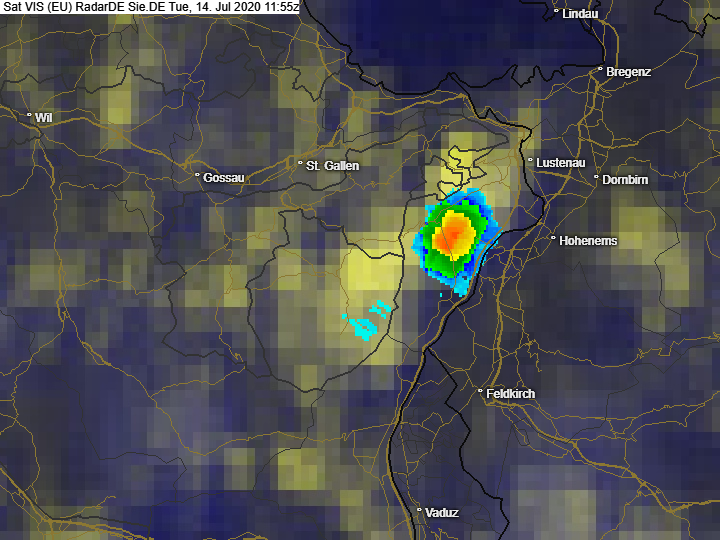720x540 pixels.
Task: Click the "Sat VIS (EU)" header text
Action: pos(37,7)
